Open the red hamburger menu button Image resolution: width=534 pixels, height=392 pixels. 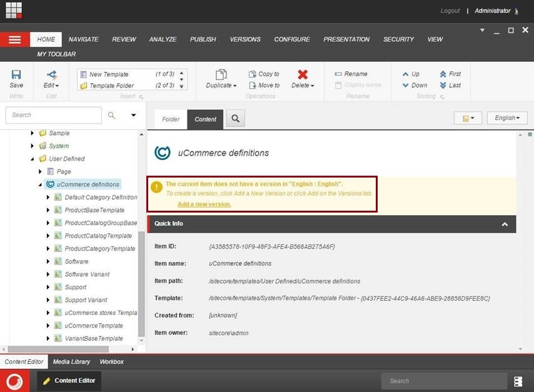(x=14, y=39)
